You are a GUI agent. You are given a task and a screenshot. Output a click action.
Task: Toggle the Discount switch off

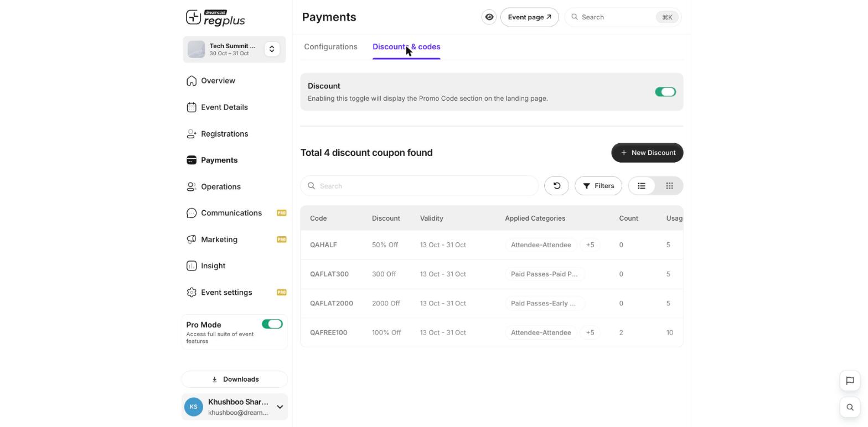665,92
